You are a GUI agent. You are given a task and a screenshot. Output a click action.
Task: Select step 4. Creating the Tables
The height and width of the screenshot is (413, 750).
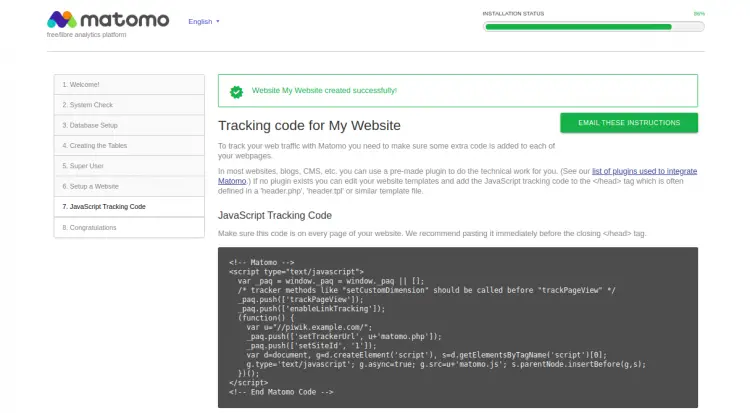129,145
